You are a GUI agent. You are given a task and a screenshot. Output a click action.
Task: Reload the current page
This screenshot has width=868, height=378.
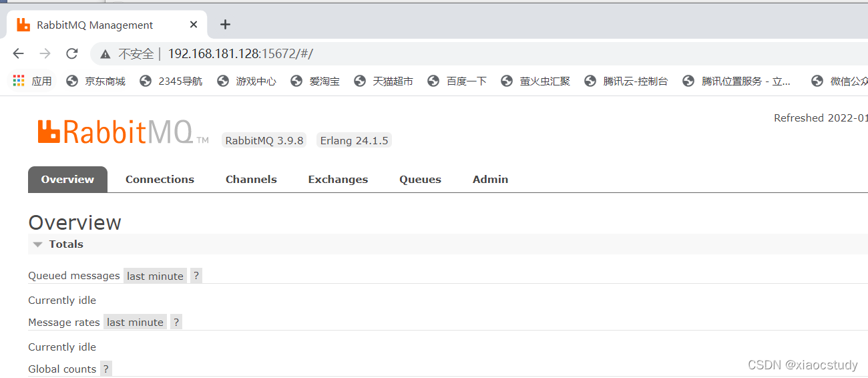pyautogui.click(x=72, y=53)
